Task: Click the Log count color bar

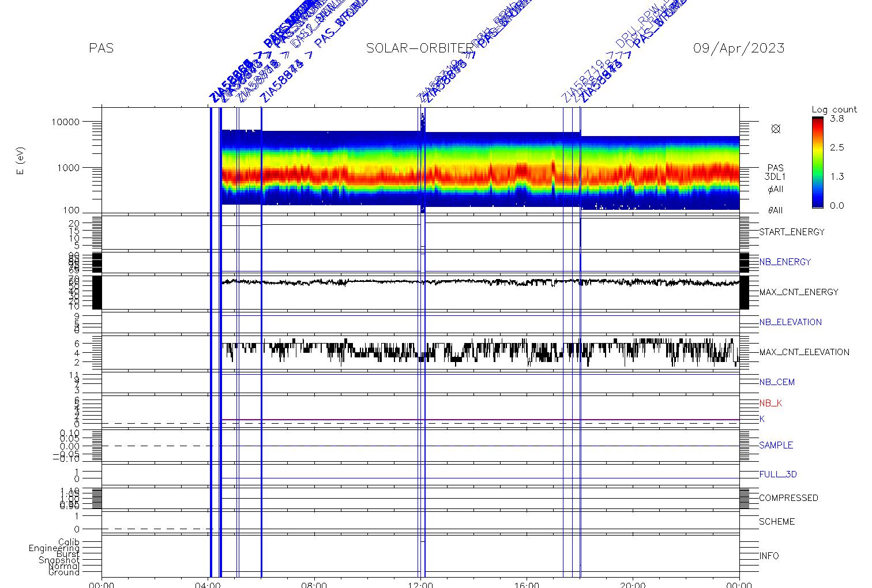Action: point(817,163)
